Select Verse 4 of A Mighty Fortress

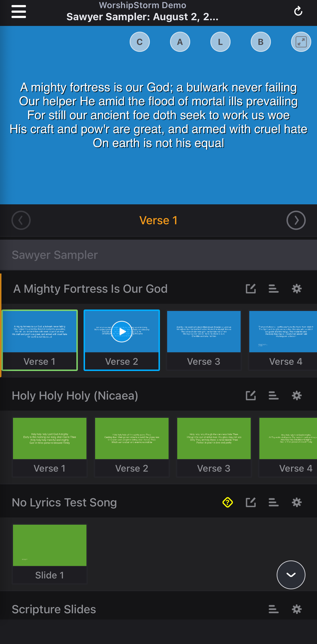click(283, 340)
